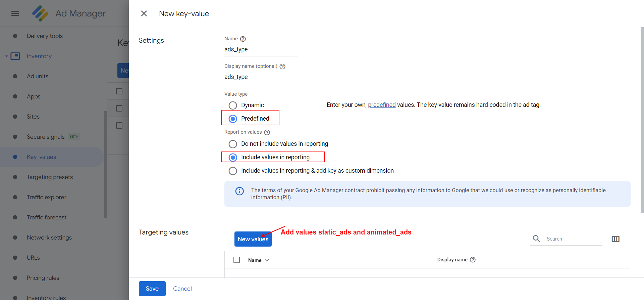Open the hamburger main menu
This screenshot has height=300, width=644.
(x=15, y=13)
